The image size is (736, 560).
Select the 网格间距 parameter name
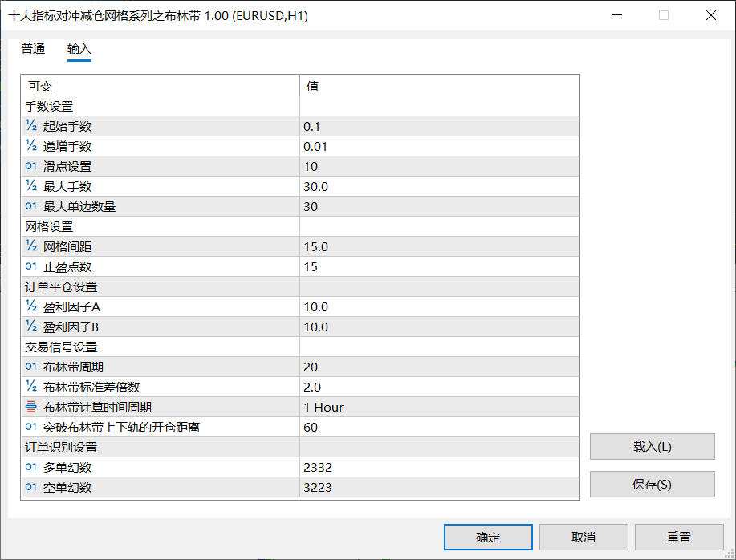[x=67, y=246]
